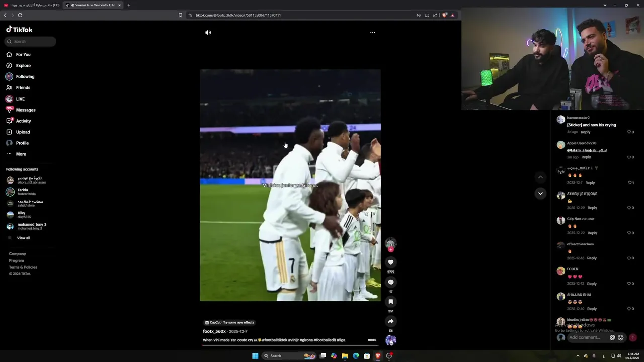Open File Explorer from the taskbar

tap(345, 356)
